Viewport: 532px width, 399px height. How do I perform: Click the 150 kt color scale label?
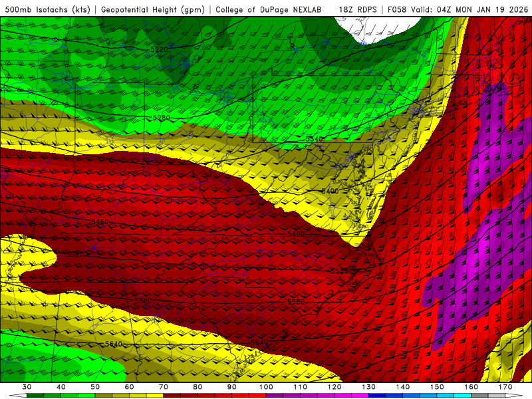pos(438,387)
